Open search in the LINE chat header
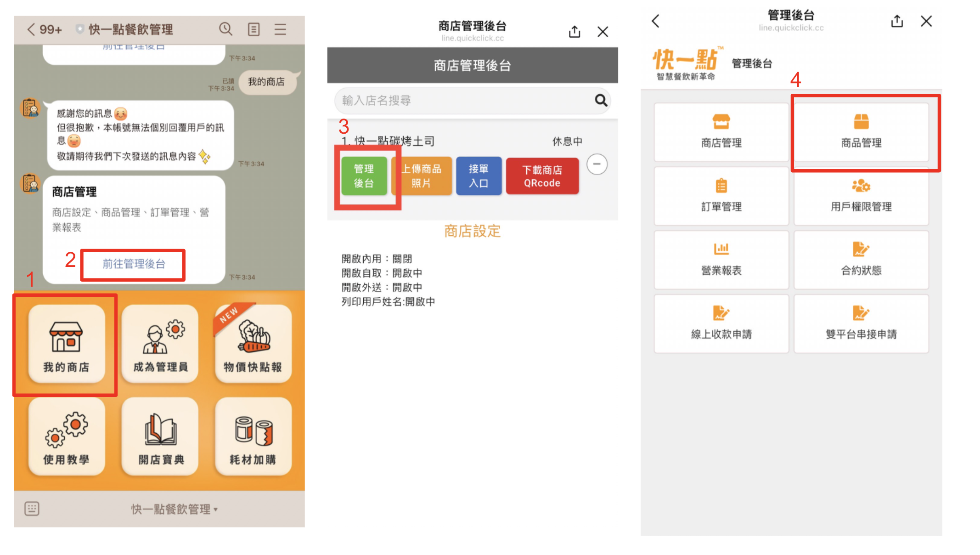The height and width of the screenshot is (555, 980). coord(225,29)
